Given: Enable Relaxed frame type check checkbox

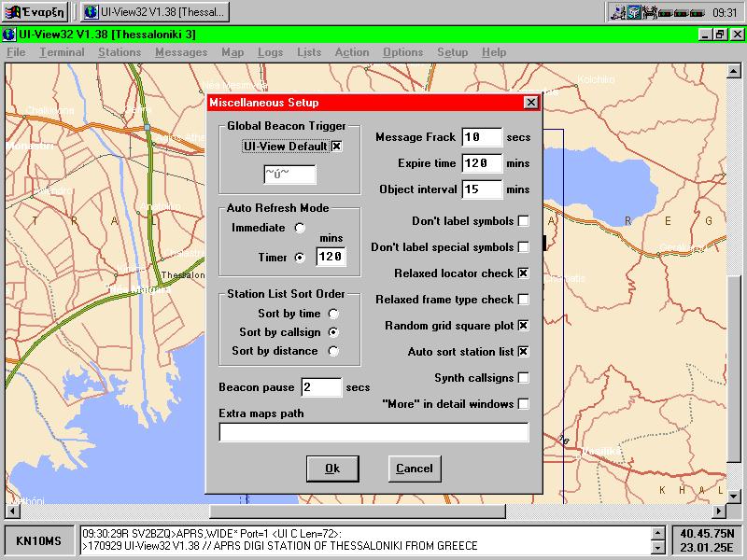Looking at the screenshot, I should click(523, 300).
